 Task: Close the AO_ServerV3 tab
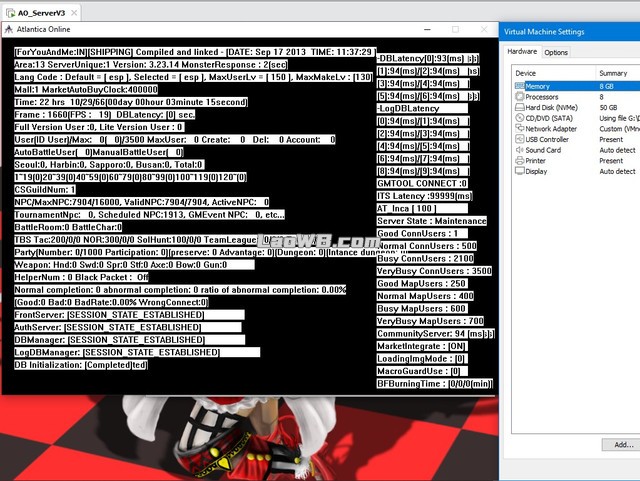[74, 13]
